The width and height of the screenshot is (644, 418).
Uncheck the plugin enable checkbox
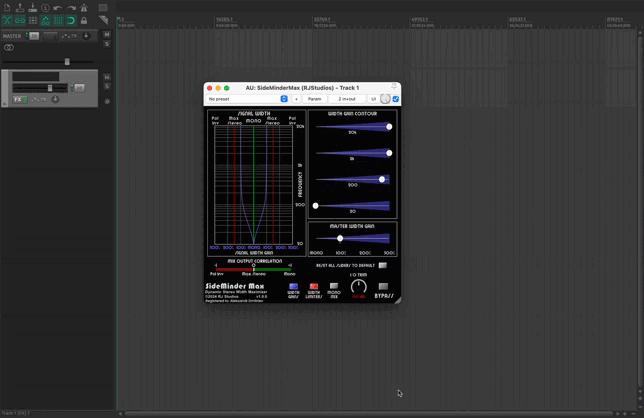(x=396, y=99)
